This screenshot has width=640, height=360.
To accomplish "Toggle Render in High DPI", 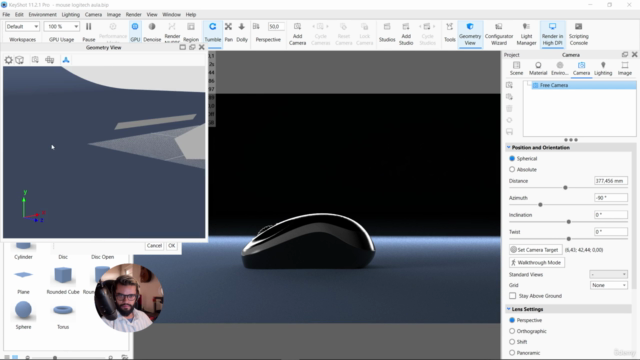I will [x=552, y=33].
